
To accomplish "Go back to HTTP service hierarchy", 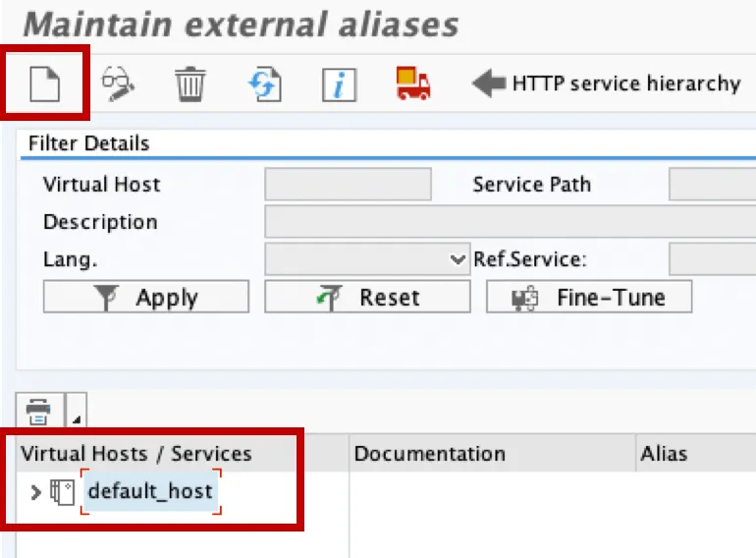I will [x=607, y=84].
